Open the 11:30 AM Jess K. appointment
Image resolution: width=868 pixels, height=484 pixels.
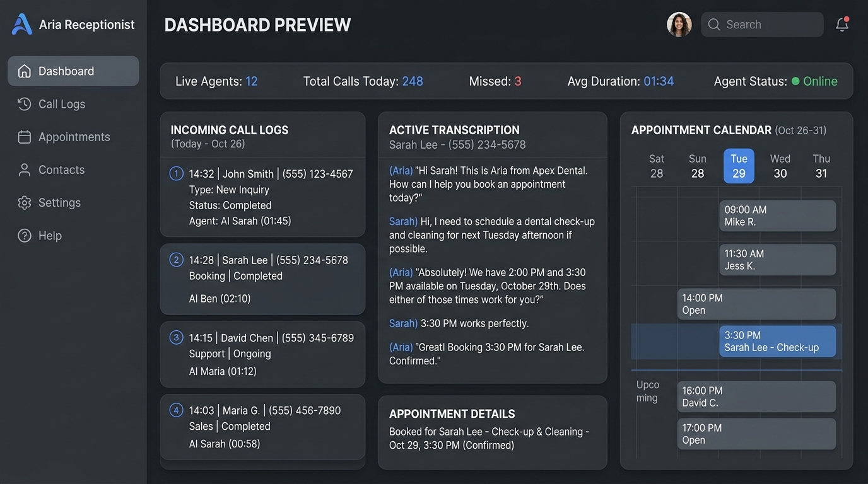click(x=778, y=260)
